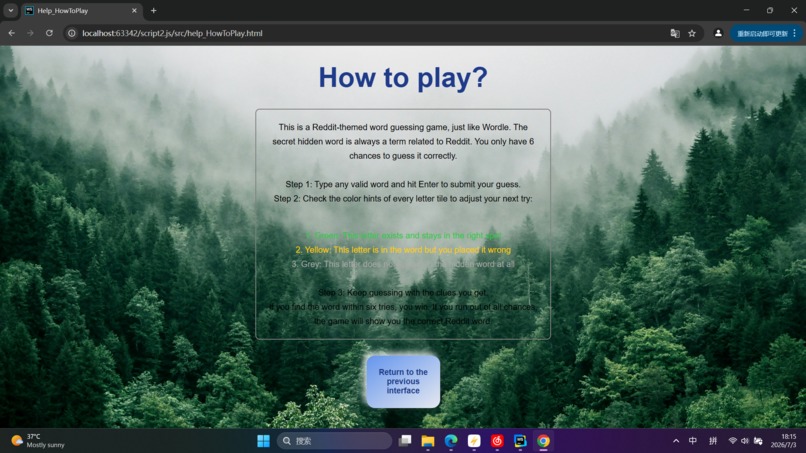Go back using the browser back arrow
The height and width of the screenshot is (453, 806).
[x=11, y=33]
